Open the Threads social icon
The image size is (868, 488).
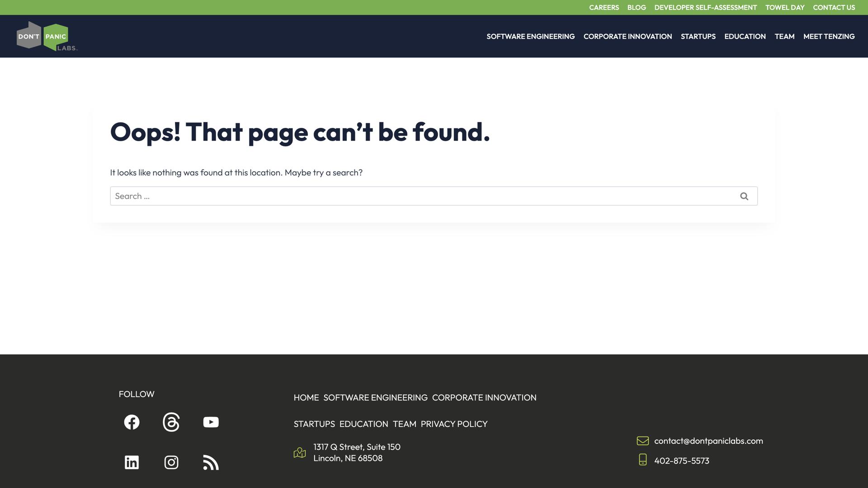(171, 422)
